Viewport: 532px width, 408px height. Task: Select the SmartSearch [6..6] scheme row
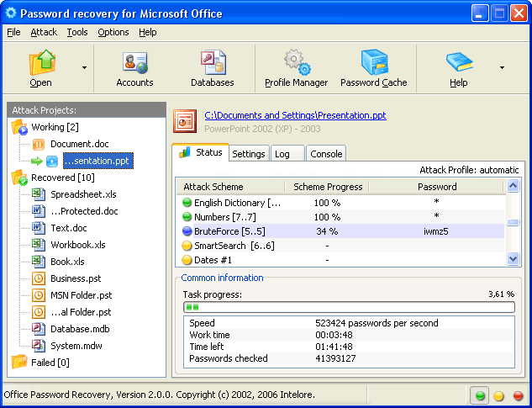(x=340, y=246)
